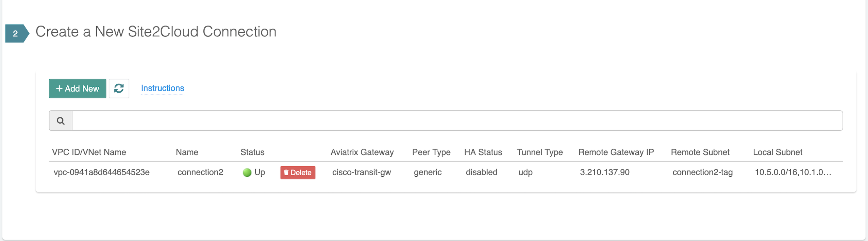
Task: Sort by Name column header
Action: 187,152
